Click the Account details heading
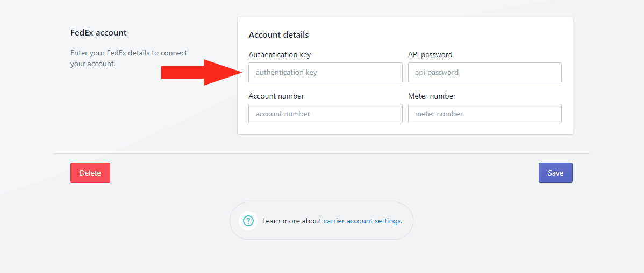Viewport: 644px width, 273px height. (278, 35)
